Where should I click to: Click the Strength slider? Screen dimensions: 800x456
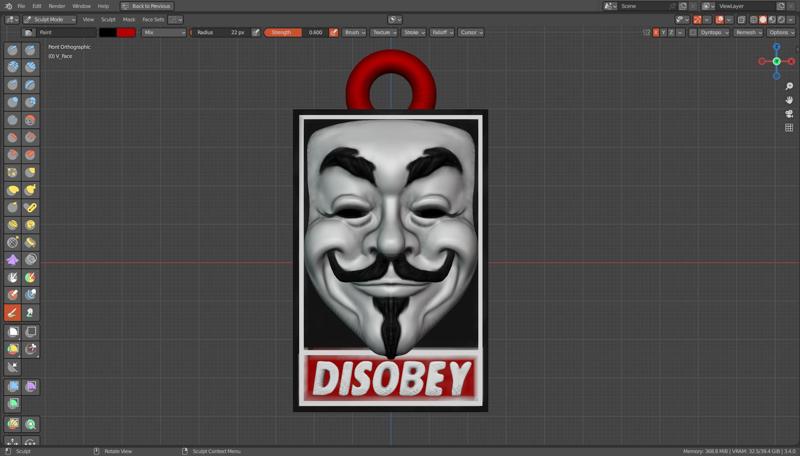pyautogui.click(x=295, y=33)
